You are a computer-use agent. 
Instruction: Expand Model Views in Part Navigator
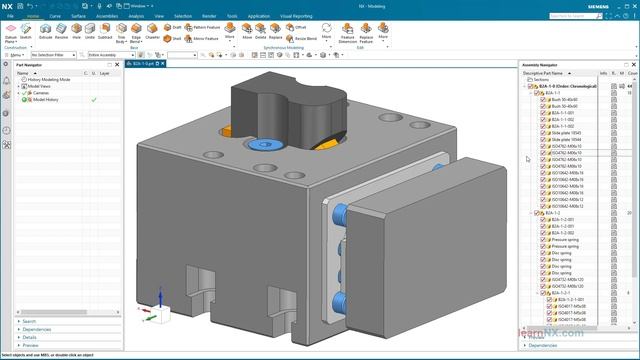pyautogui.click(x=18, y=87)
